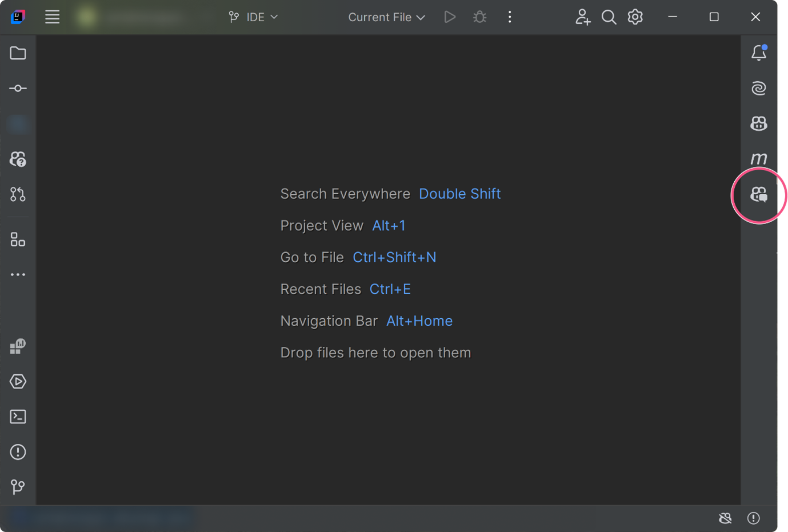This screenshot has width=788, height=532.
Task: Open the Current File run configuration dropdown
Action: 386,17
